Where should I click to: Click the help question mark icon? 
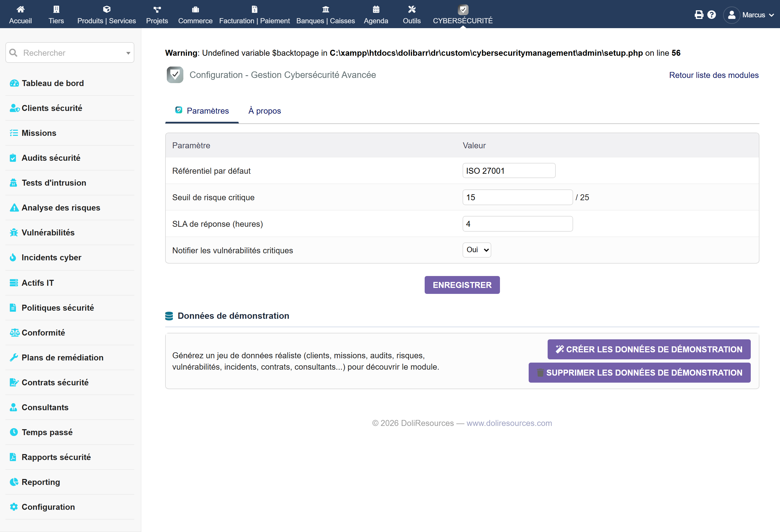coord(711,15)
